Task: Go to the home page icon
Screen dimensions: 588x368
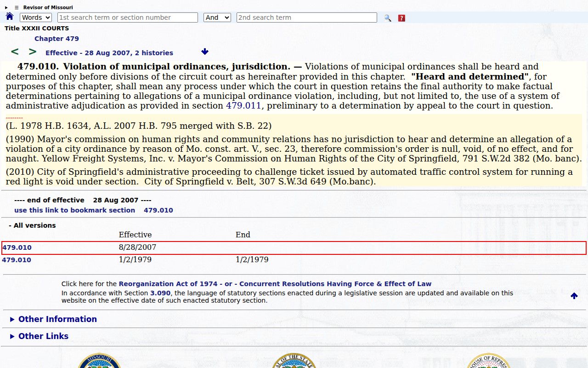Action: (x=10, y=17)
